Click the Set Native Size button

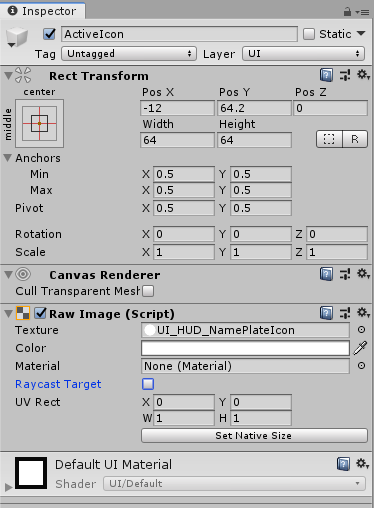tap(254, 436)
